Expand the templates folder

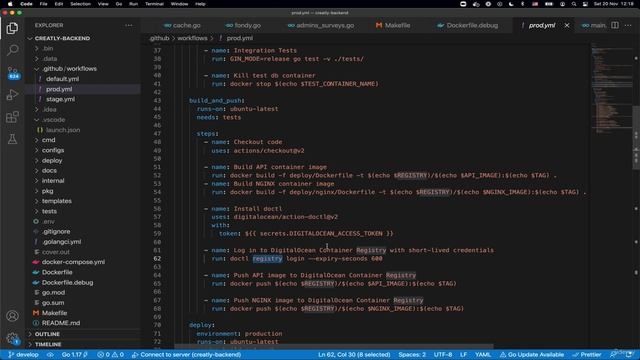click(56, 201)
